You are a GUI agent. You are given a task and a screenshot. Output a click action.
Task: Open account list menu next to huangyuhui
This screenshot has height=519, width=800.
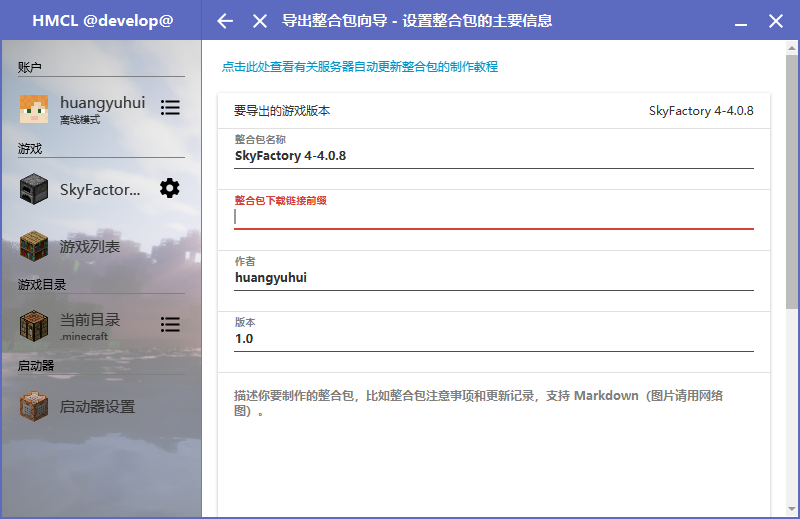pyautogui.click(x=170, y=107)
